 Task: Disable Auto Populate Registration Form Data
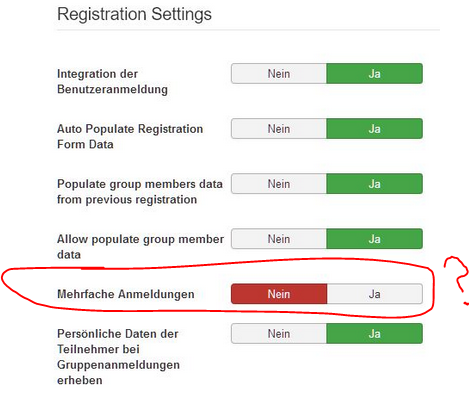click(x=279, y=129)
